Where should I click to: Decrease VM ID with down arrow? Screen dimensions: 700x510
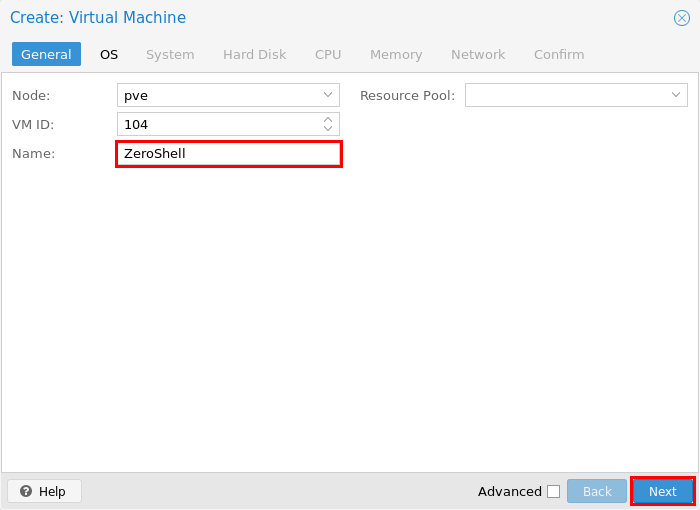coord(328,128)
